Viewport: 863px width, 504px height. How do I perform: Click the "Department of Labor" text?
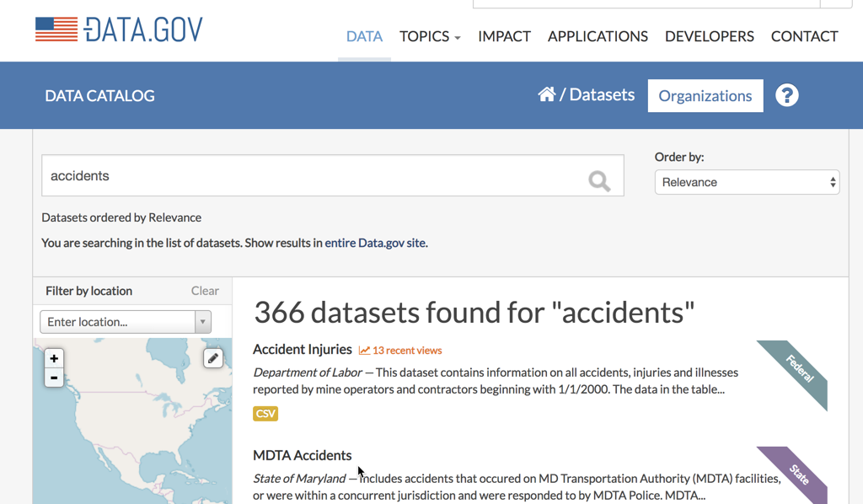point(307,373)
